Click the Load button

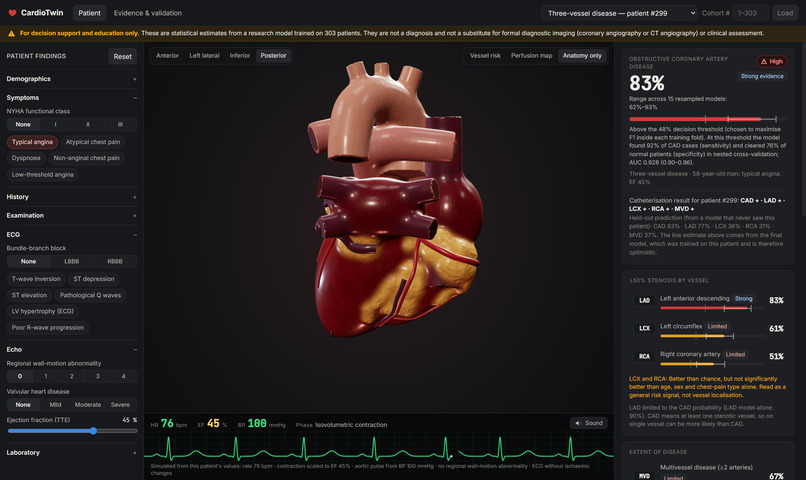[x=785, y=13]
